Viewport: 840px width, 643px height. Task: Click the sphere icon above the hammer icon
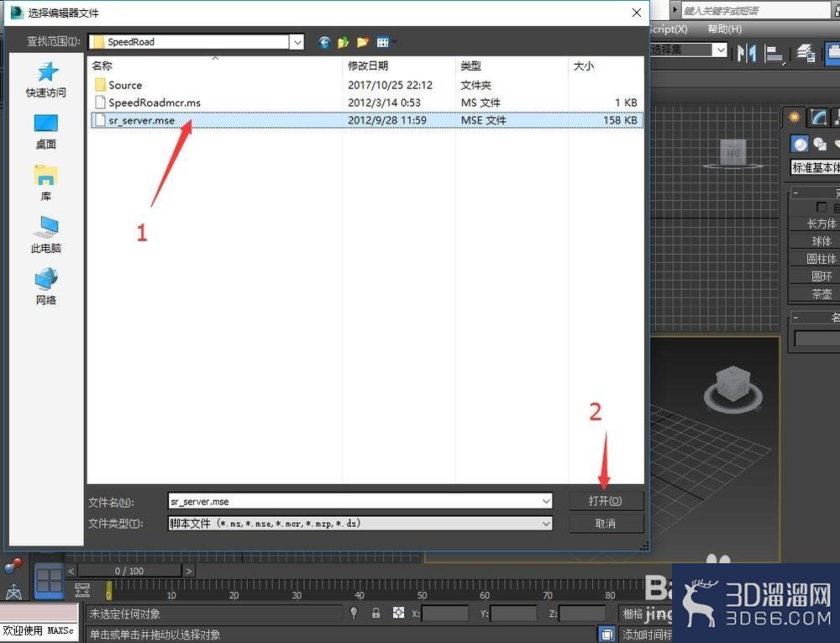(x=13, y=567)
